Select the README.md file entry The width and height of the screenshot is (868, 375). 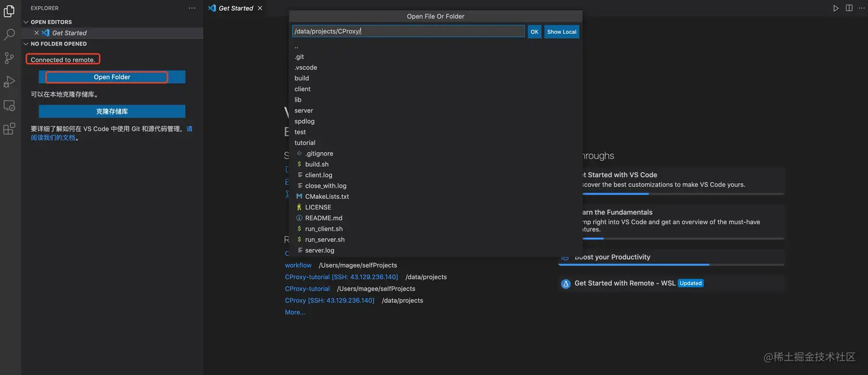(436, 218)
